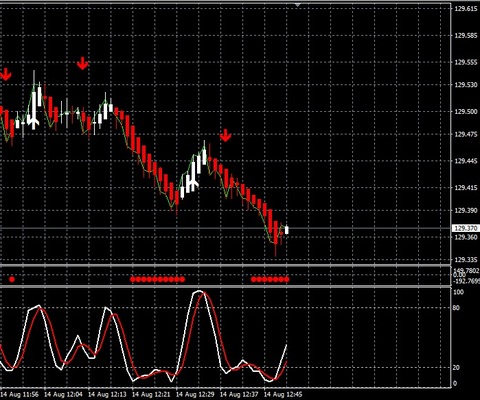This screenshot has height=400, width=480.
Task: Select the current price label 129.370
Action: [x=466, y=228]
